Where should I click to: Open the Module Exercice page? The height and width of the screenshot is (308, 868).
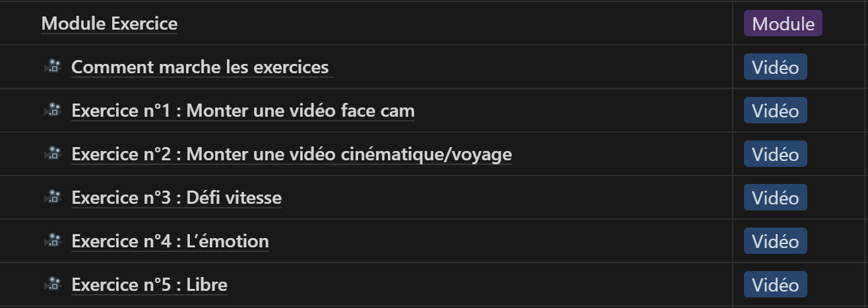[x=109, y=24]
